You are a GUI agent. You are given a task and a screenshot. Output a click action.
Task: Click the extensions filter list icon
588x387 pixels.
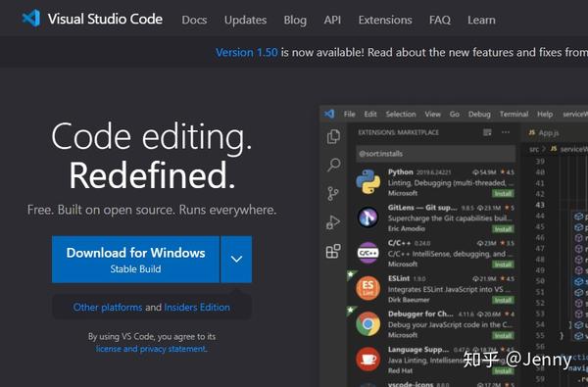click(487, 132)
